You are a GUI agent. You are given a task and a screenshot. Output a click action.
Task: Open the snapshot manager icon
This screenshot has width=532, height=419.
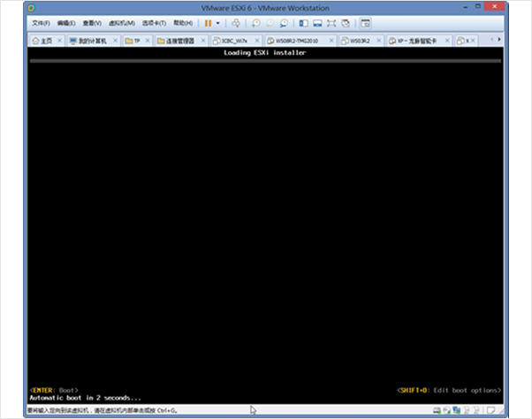pos(284,23)
